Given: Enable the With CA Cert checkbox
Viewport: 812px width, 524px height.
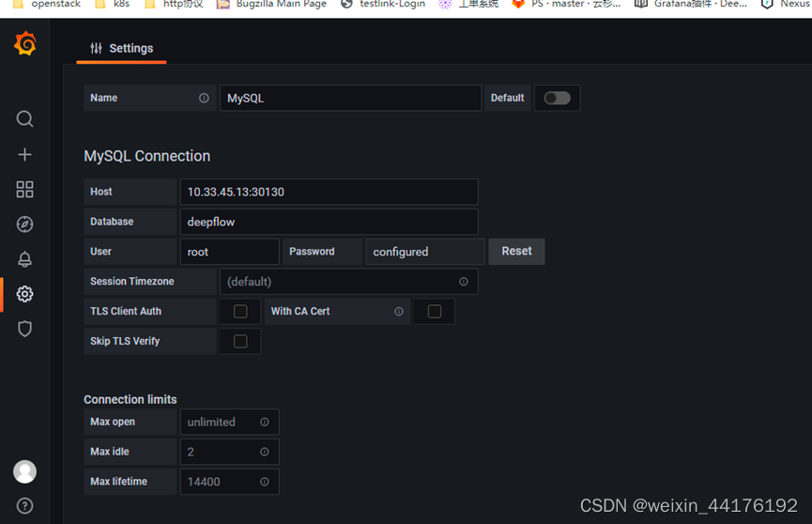Looking at the screenshot, I should coord(435,312).
